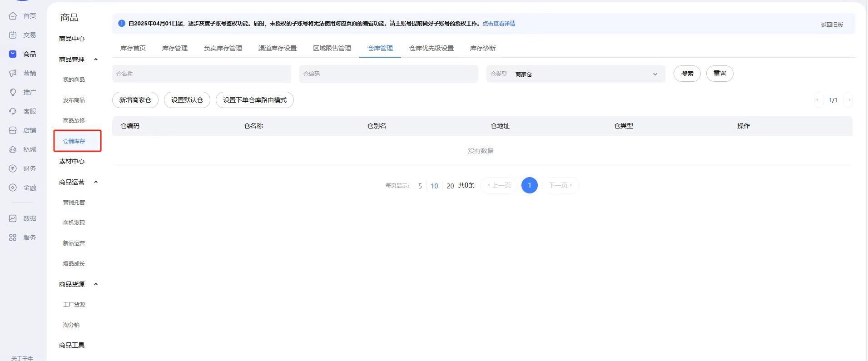Open 商机发现 menu item
868x361 pixels.
(74, 223)
